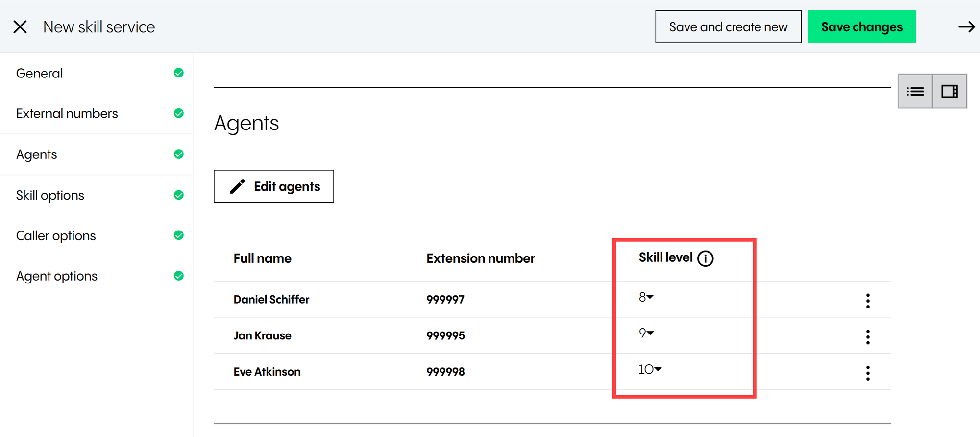This screenshot has width=980, height=437.
Task: Close the New skill service dialog
Action: pyautogui.click(x=20, y=27)
